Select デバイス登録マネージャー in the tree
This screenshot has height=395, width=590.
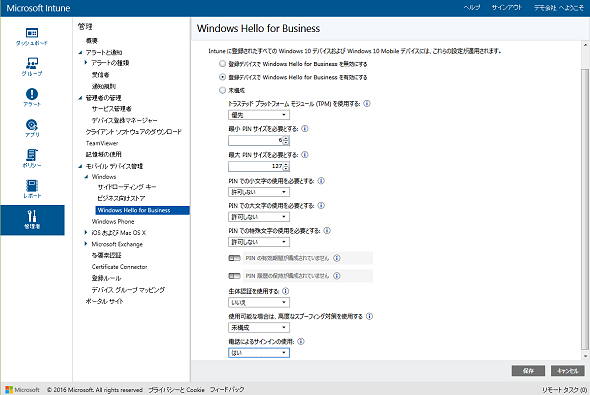pyautogui.click(x=125, y=120)
